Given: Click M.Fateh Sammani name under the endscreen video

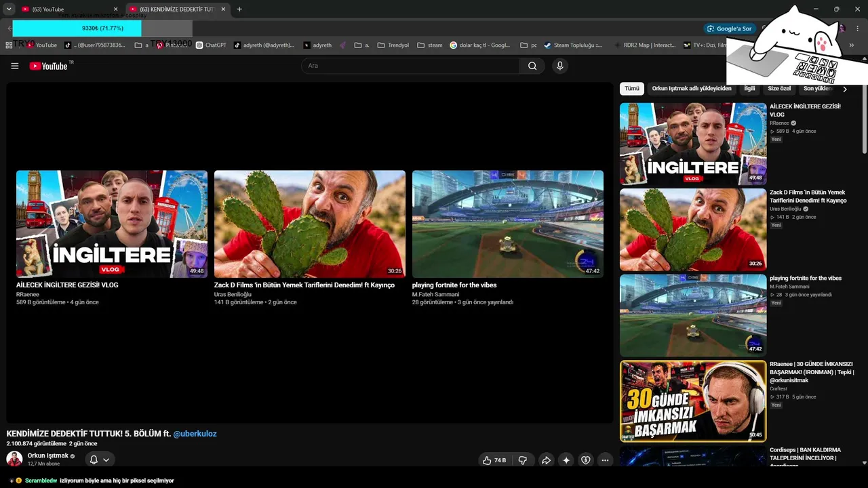Looking at the screenshot, I should pos(435,295).
